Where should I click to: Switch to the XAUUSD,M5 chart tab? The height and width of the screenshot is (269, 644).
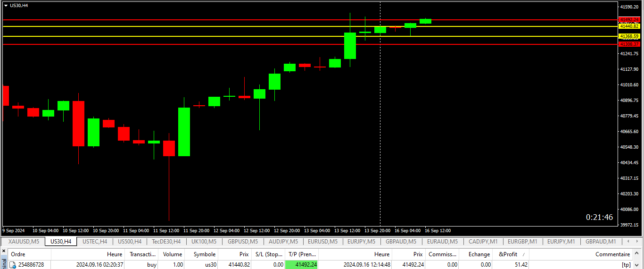(24, 241)
